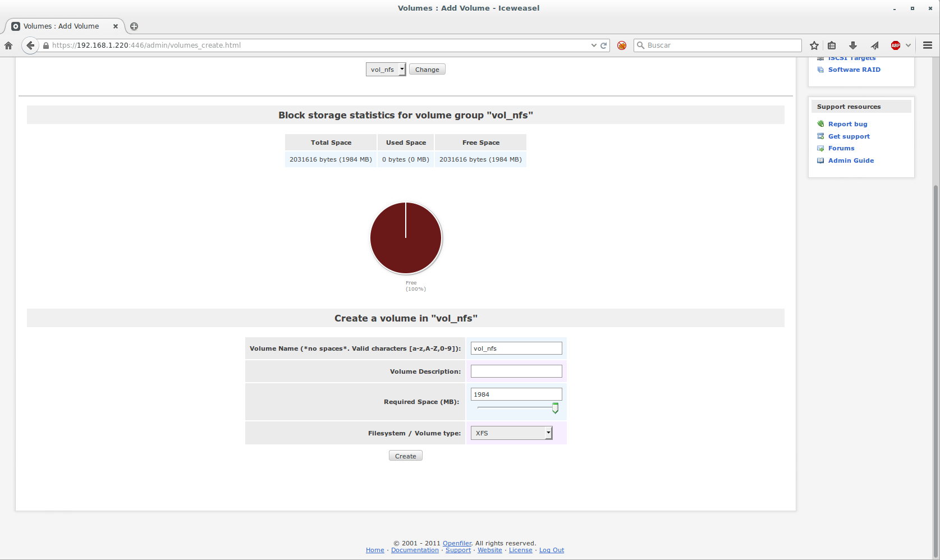
Task: Open the vol_nfs volume group dropdown
Action: pyautogui.click(x=386, y=70)
